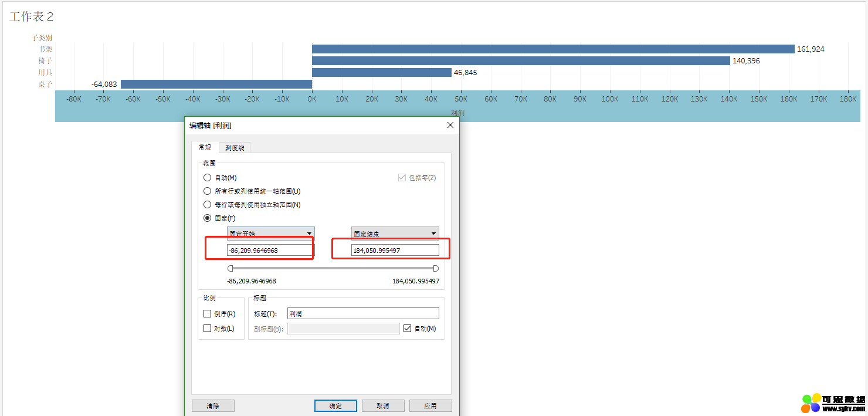The image size is (868, 416).
Task: Enable the 倒序(R) checkbox
Action: coord(207,314)
